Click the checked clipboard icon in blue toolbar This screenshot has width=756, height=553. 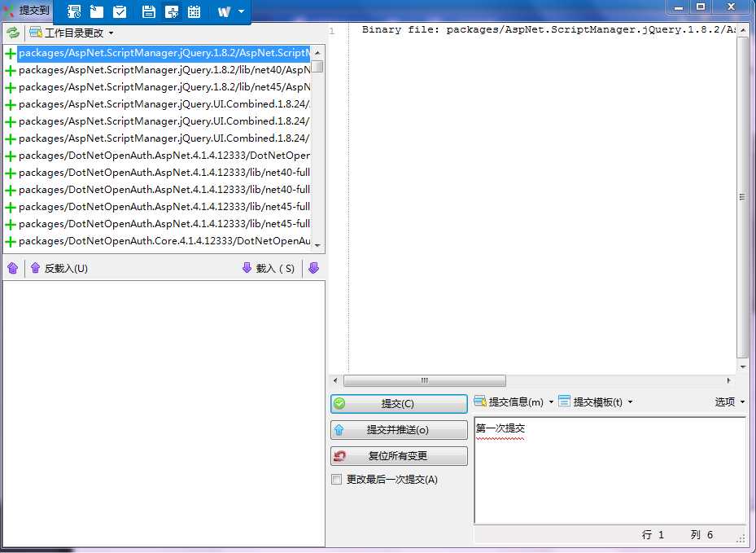[x=120, y=11]
